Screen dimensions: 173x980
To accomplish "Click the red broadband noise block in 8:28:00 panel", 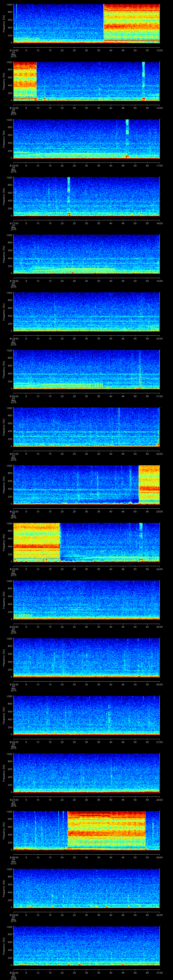I will point(106,831).
